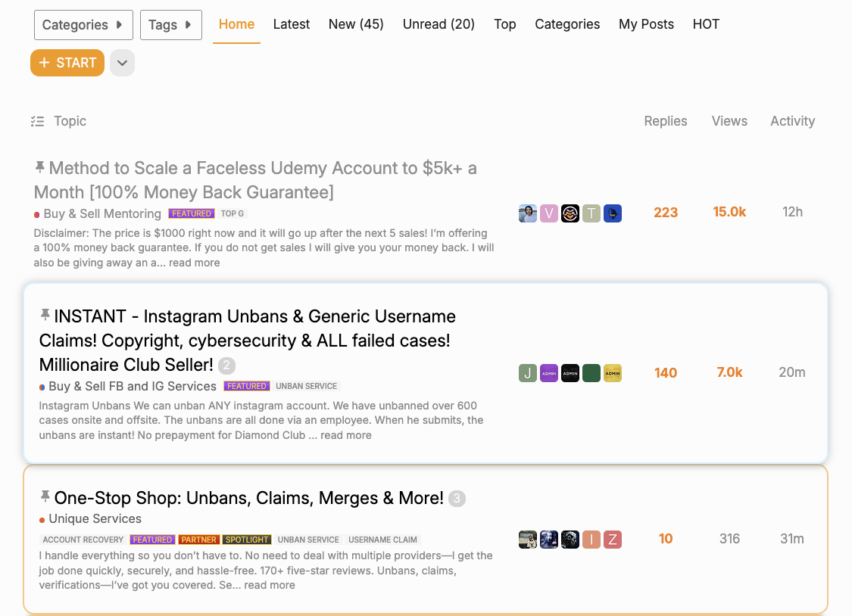Open the Z avatar on One-Stop Shop topic
852x616 pixels.
click(613, 540)
